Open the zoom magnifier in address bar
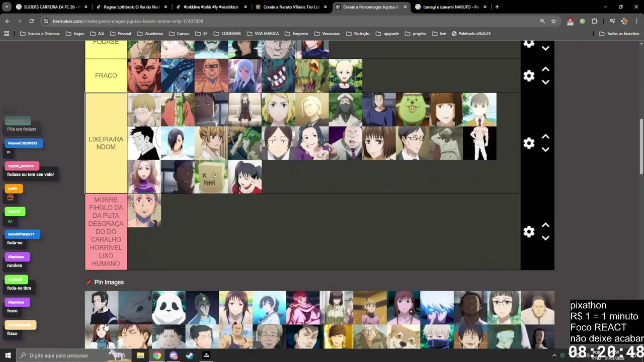Screen dimensions: 644x362 [x=542, y=21]
